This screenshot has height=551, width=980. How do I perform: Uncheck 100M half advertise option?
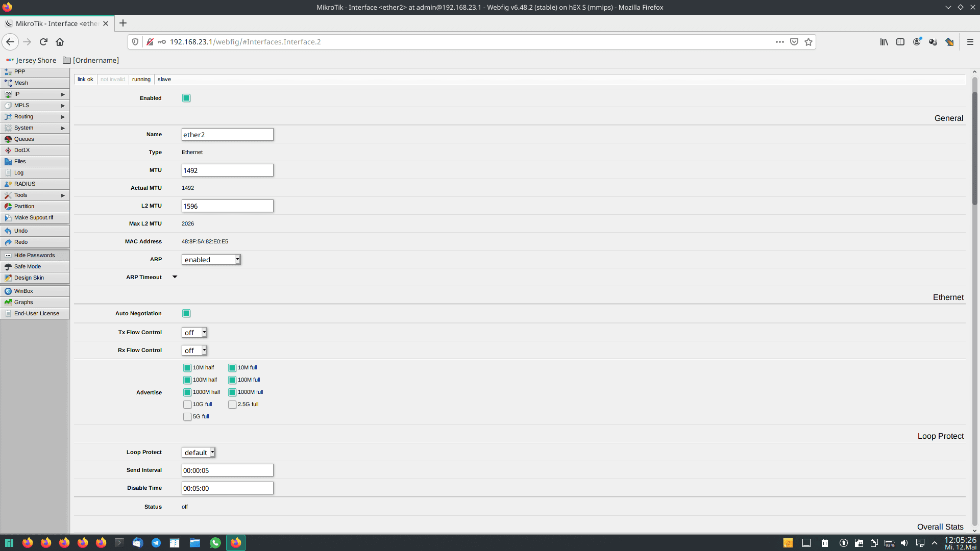click(187, 380)
